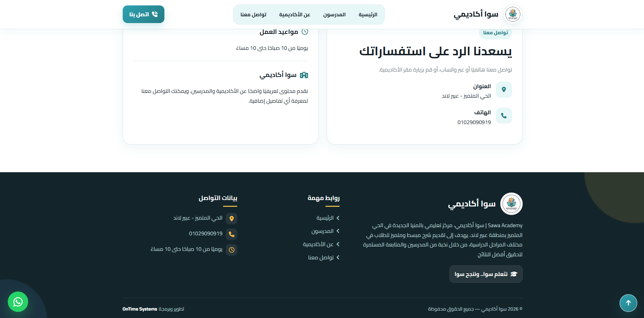Viewport: 644px width, 318px height.
Task: Click working hours text in مواعيد العمل card
Action: pos(272,48)
